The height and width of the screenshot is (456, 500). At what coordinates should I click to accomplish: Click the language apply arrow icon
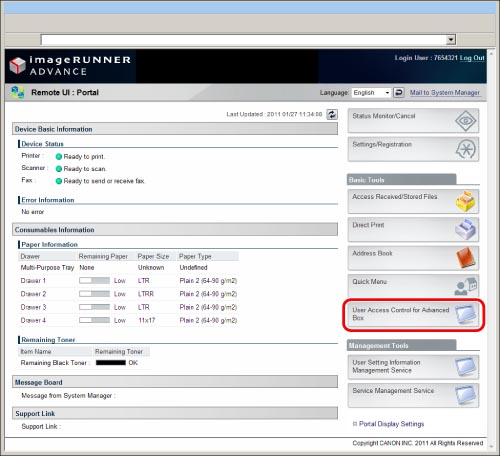point(399,92)
